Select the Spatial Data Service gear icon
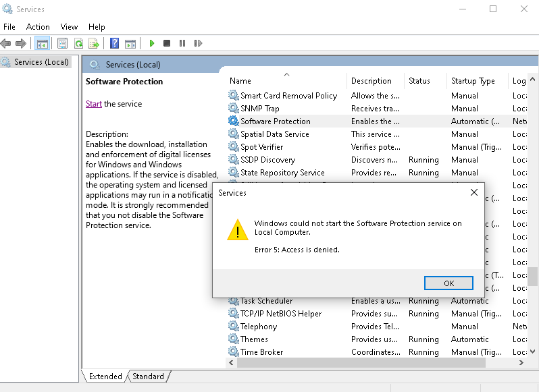539x392 pixels. pos(234,134)
